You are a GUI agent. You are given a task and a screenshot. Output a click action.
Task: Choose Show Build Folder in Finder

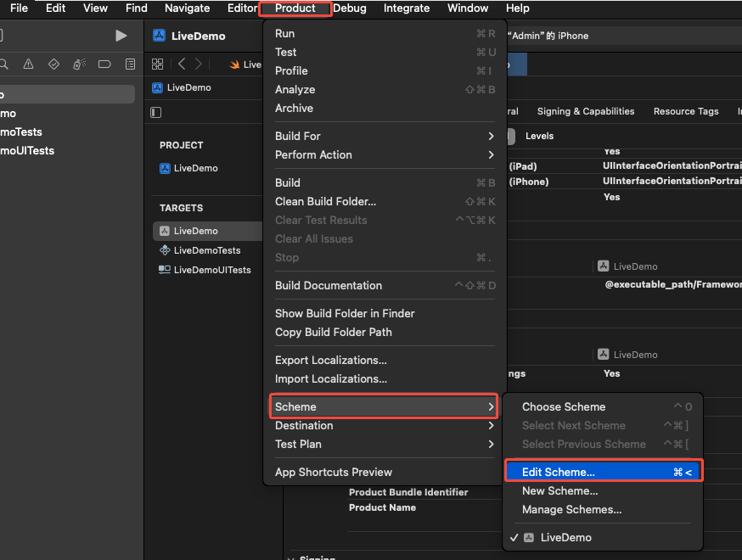pyautogui.click(x=385, y=314)
